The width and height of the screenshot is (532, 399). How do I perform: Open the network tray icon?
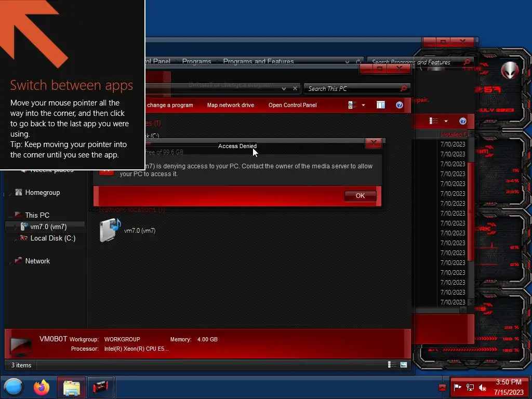(x=470, y=387)
